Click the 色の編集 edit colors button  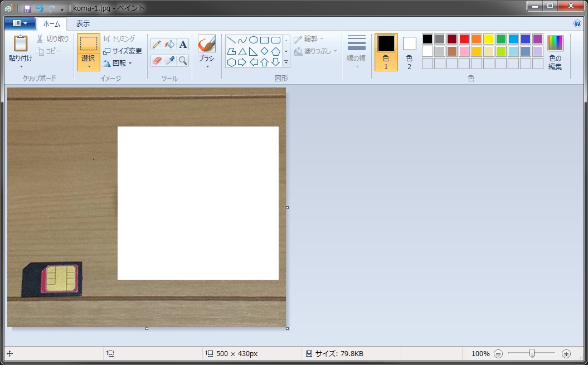(555, 52)
